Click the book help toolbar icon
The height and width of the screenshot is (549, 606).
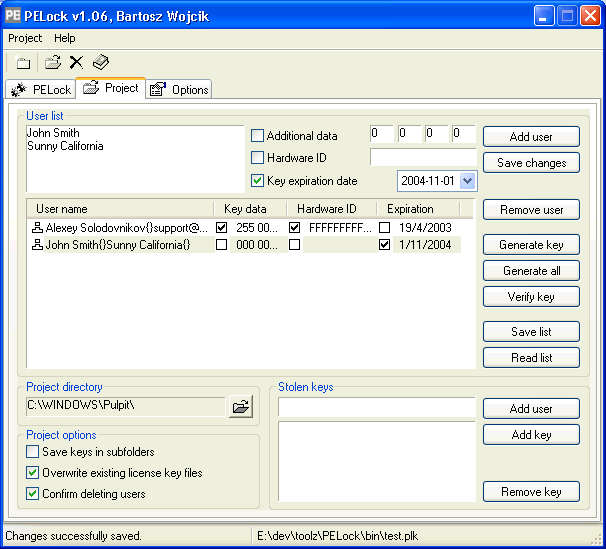[100, 62]
